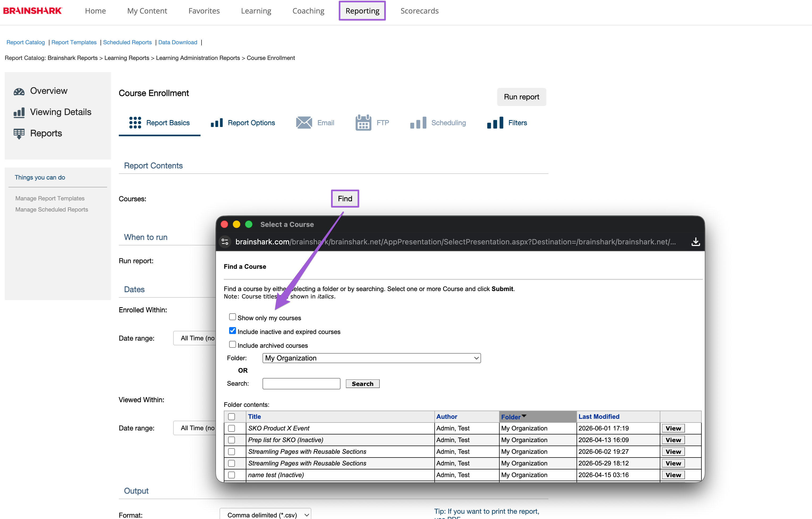Sort courses by Author column

click(x=447, y=416)
